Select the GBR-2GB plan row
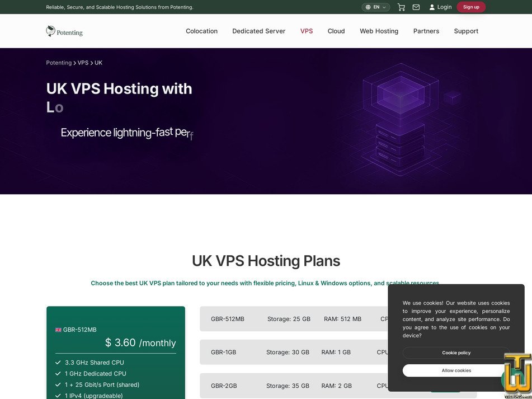This screenshot has width=532, height=399. pyautogui.click(x=338, y=386)
